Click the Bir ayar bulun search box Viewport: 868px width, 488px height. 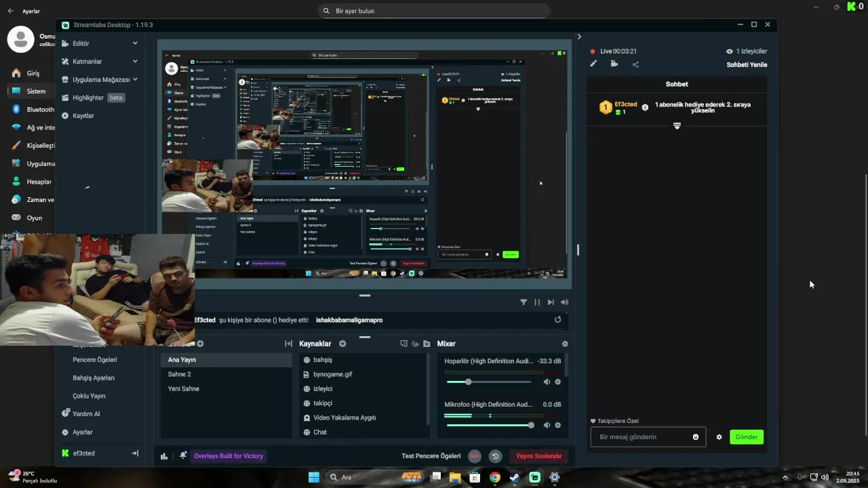(x=434, y=11)
